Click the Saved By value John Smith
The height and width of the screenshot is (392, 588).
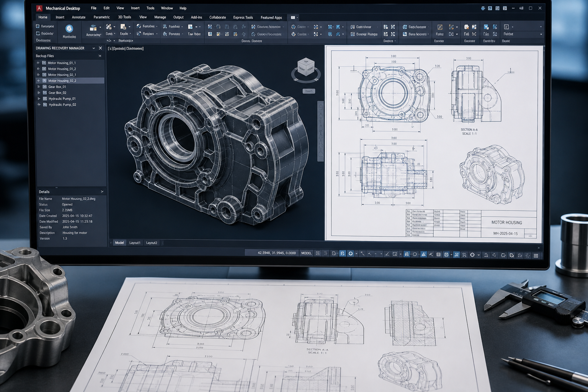(70, 227)
